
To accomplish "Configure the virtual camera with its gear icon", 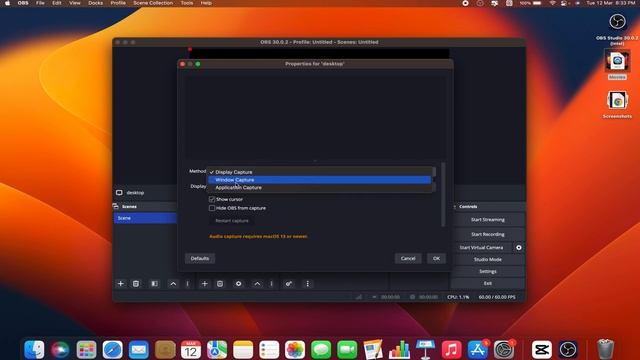I will 519,247.
